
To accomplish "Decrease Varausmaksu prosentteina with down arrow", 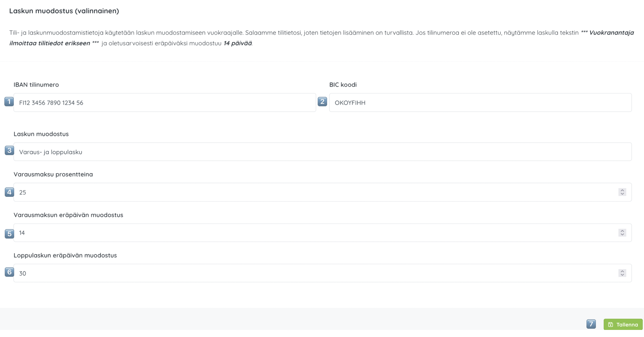I will tap(622, 194).
